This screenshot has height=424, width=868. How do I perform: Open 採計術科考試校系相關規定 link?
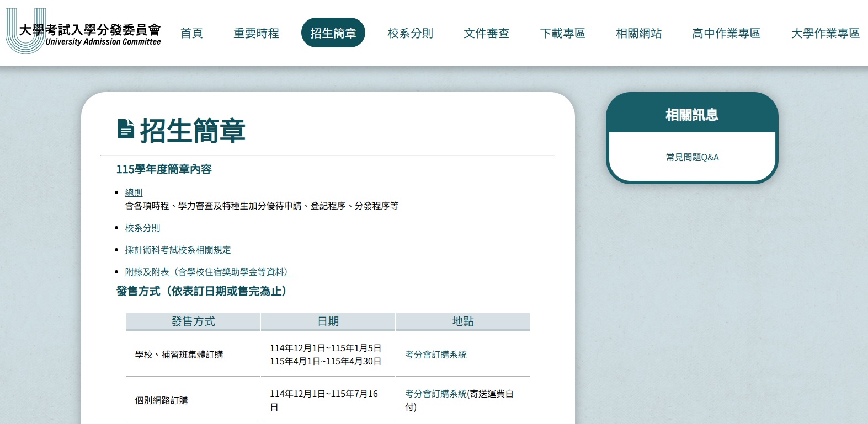(178, 250)
